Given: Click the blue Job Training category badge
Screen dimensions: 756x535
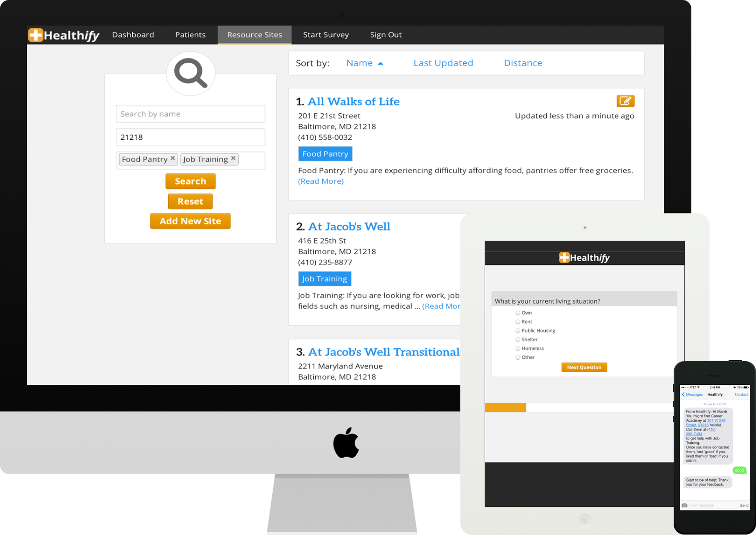Looking at the screenshot, I should pyautogui.click(x=325, y=279).
